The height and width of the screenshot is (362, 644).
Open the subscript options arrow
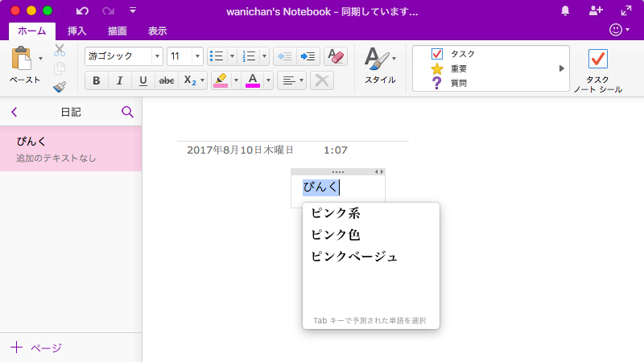pos(203,80)
